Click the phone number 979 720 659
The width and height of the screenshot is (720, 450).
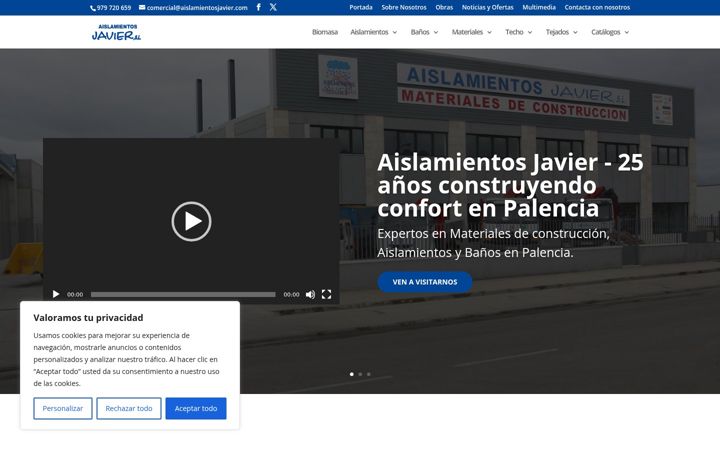pyautogui.click(x=111, y=8)
